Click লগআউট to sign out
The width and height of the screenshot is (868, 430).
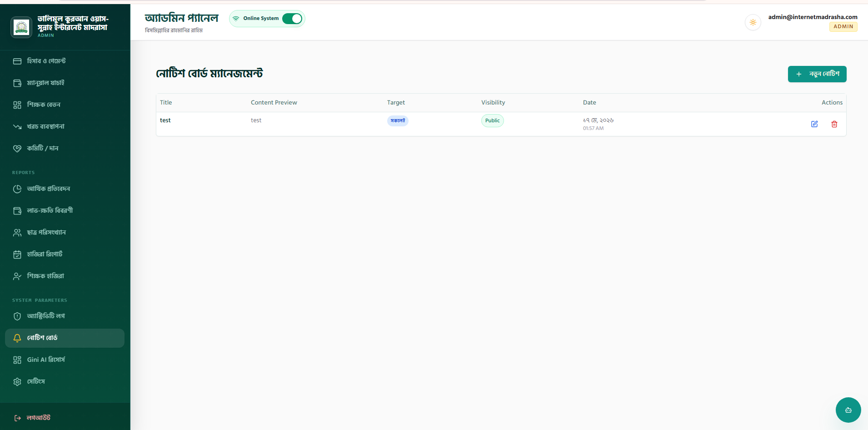point(32,418)
